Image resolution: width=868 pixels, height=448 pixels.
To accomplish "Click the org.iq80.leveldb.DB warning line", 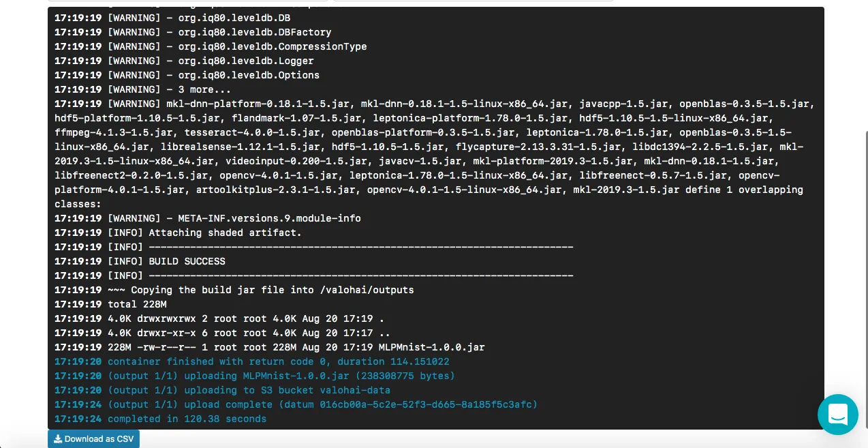I will (172, 18).
